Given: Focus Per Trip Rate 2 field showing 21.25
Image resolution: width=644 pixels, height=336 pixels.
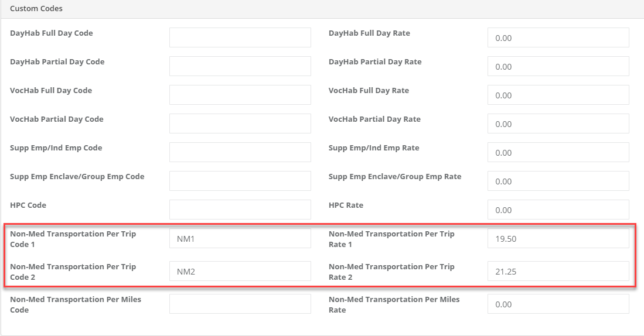Looking at the screenshot, I should pyautogui.click(x=558, y=271).
